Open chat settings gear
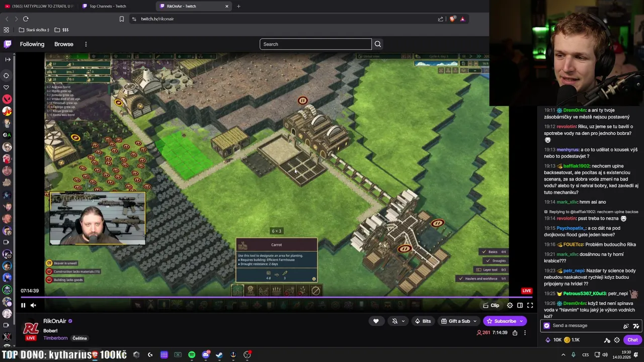Screen dimensions: 644x362 tap(617, 340)
